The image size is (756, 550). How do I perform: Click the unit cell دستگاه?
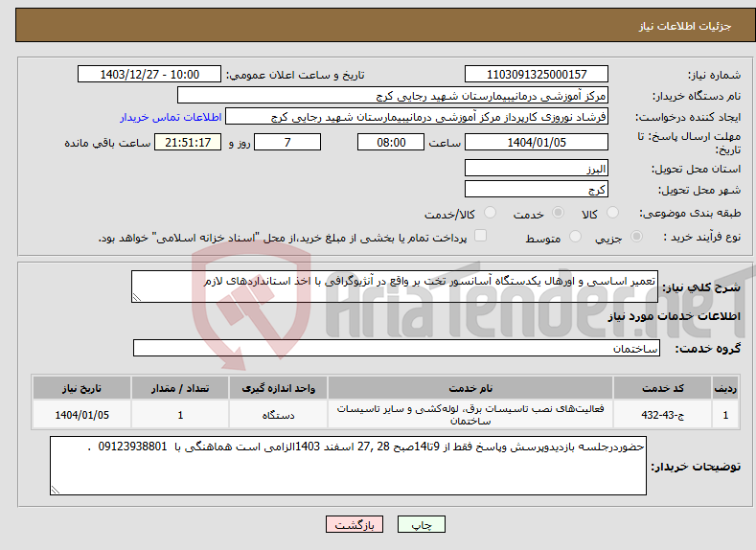tap(278, 415)
